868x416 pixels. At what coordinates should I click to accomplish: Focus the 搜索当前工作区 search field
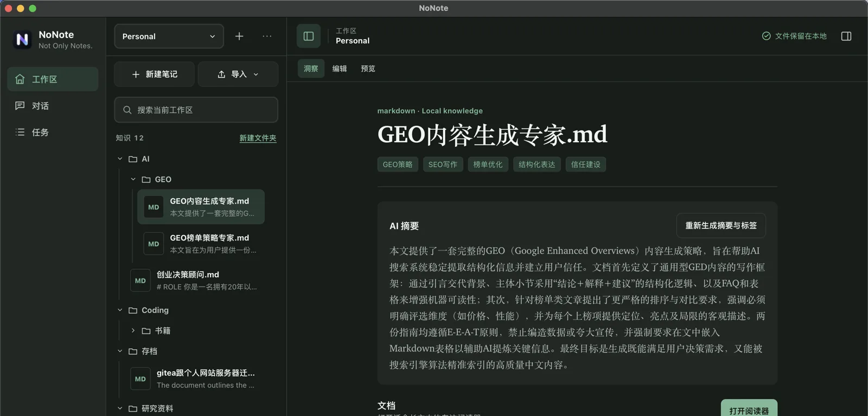[196, 110]
